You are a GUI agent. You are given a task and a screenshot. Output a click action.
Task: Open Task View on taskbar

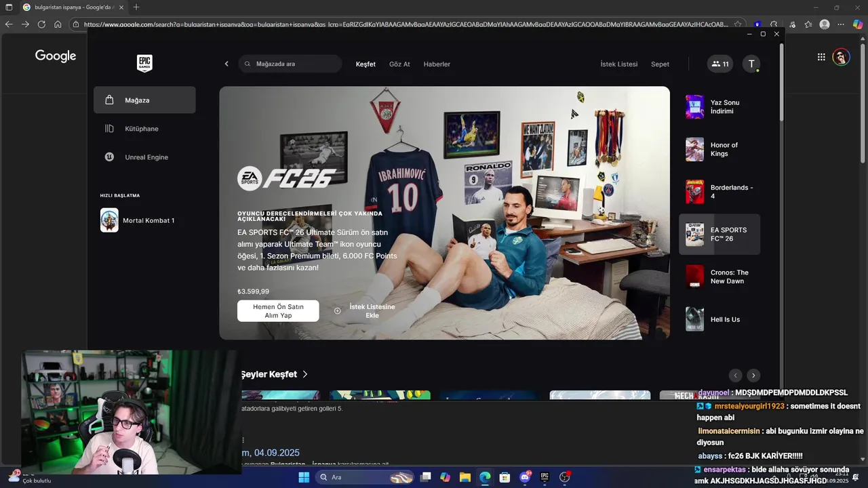click(x=426, y=478)
